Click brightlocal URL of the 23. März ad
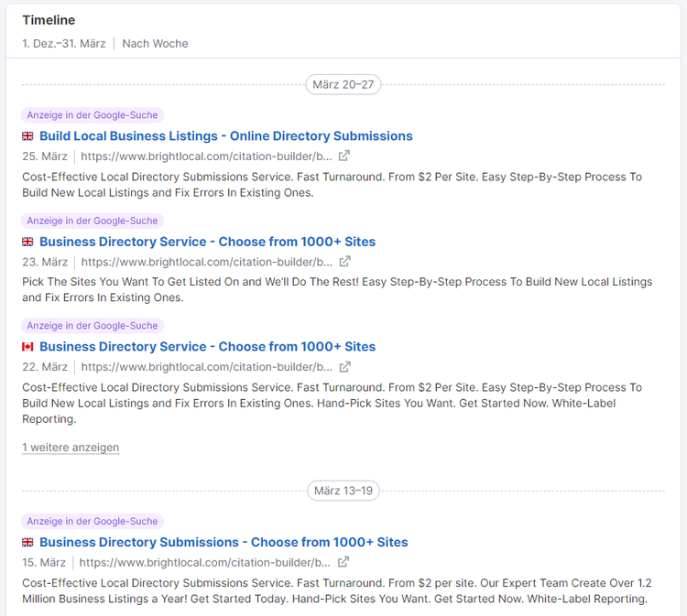The height and width of the screenshot is (616, 687). 207,262
